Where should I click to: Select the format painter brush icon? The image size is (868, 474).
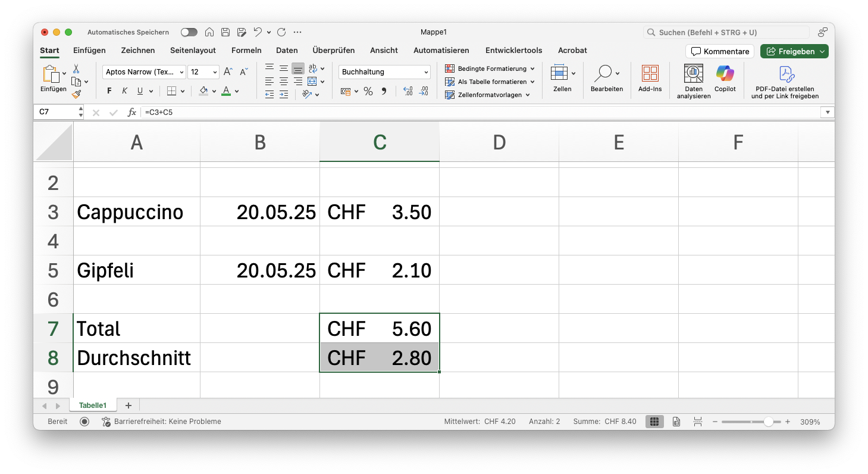point(76,94)
